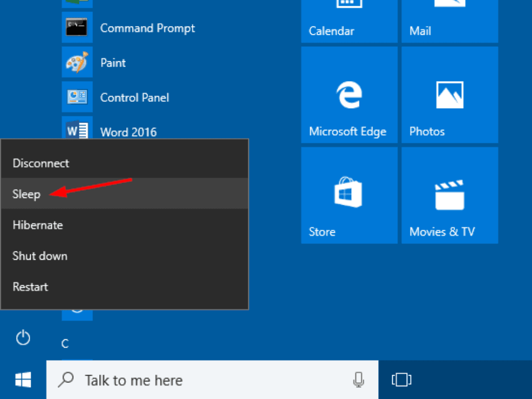532x399 pixels.
Task: Click Disconnect at the top of the menu
Action: tap(41, 163)
